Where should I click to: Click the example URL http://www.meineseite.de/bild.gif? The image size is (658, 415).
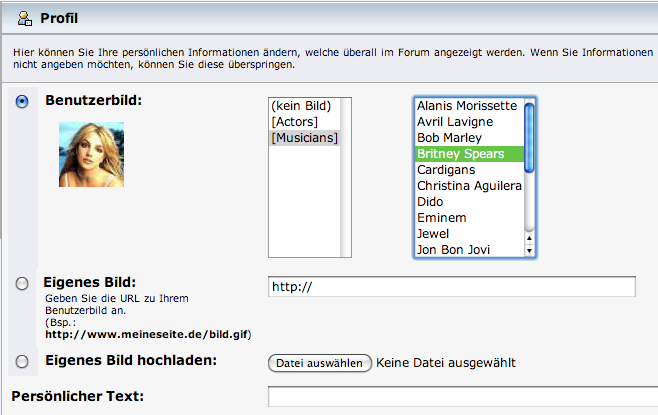point(147,334)
